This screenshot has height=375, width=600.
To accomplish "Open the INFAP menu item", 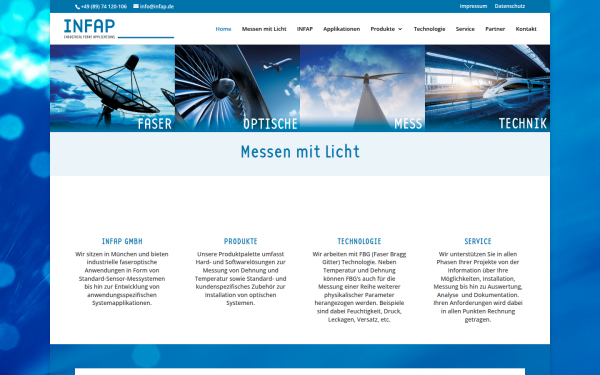I will coord(305,29).
